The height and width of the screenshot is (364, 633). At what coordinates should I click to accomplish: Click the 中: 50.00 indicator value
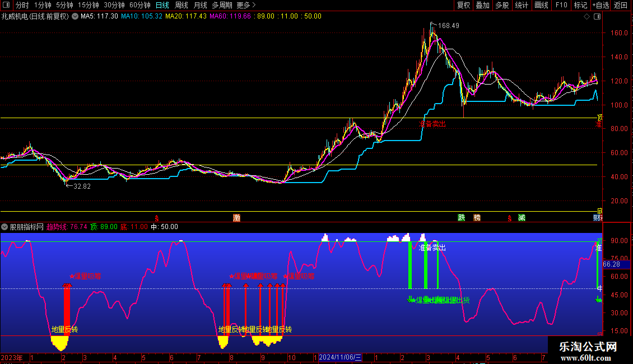164,227
